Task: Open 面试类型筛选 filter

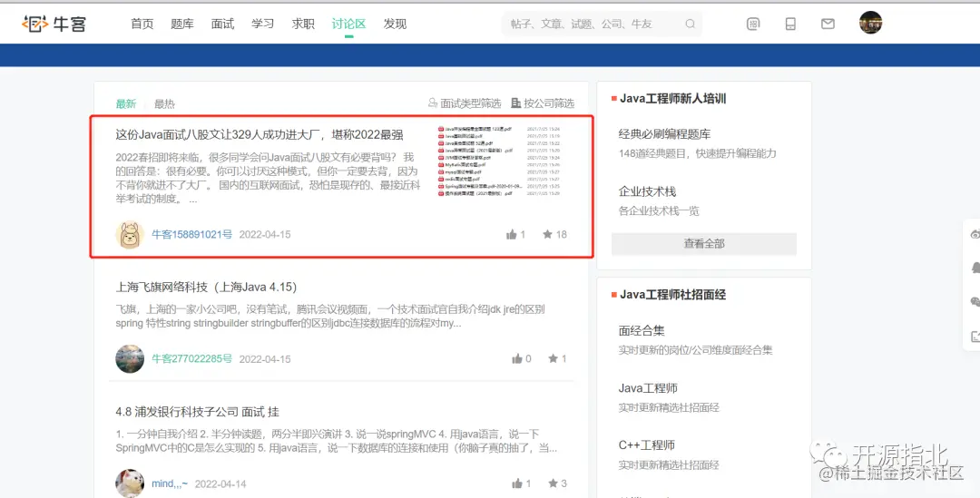Action: [x=465, y=103]
